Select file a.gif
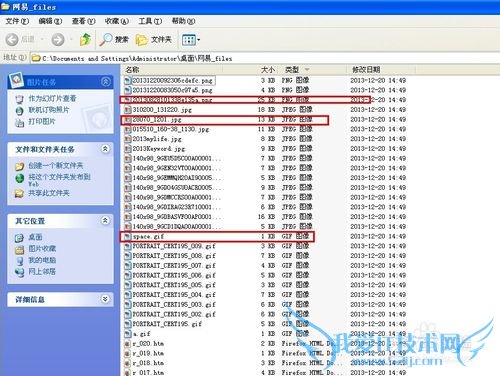This screenshot has height=376, width=500. click(x=142, y=333)
